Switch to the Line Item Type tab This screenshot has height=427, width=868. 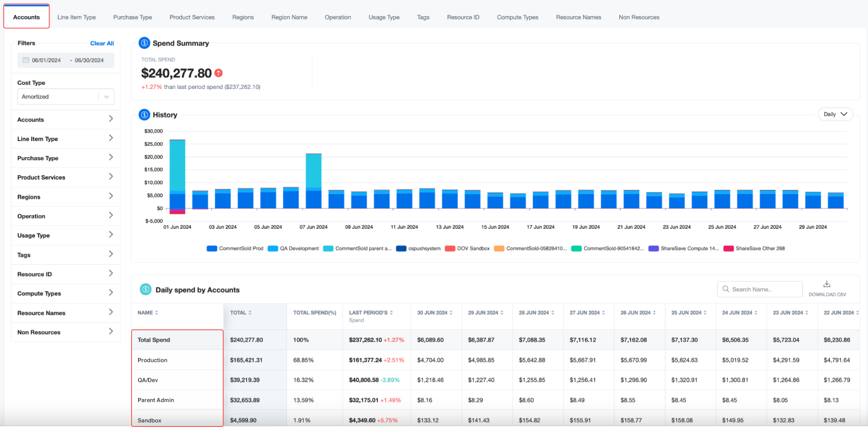[x=76, y=17]
